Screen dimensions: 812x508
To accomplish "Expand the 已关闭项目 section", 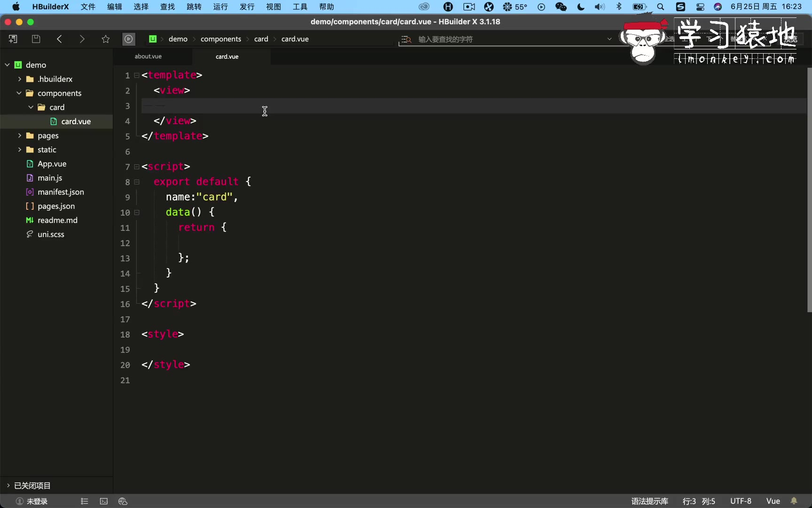I will (x=8, y=485).
